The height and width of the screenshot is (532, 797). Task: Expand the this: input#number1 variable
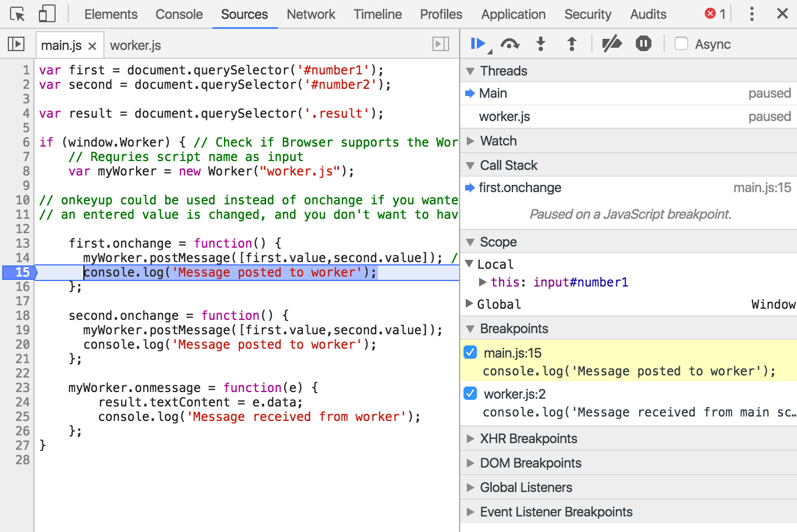483,282
